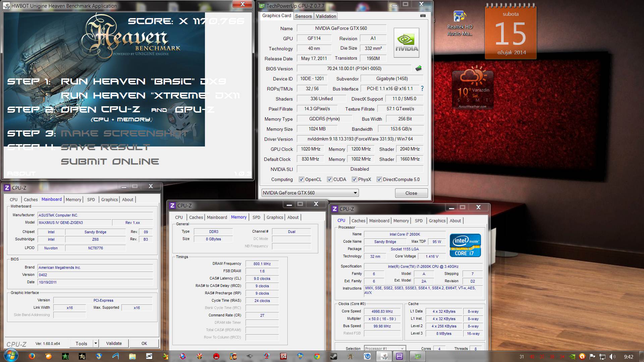644x362 pixels.
Task: Open the Processor #1 selection dropdown
Action: pos(385,349)
